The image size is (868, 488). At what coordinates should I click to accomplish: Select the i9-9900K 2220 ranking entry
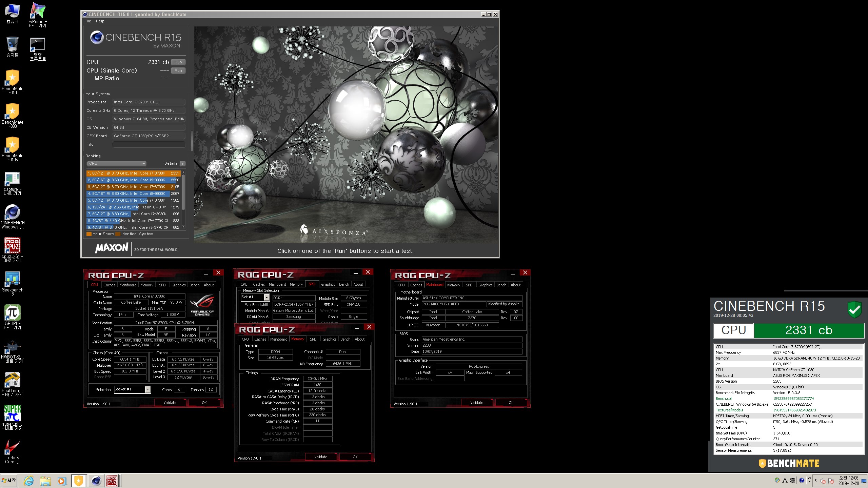pos(133,180)
